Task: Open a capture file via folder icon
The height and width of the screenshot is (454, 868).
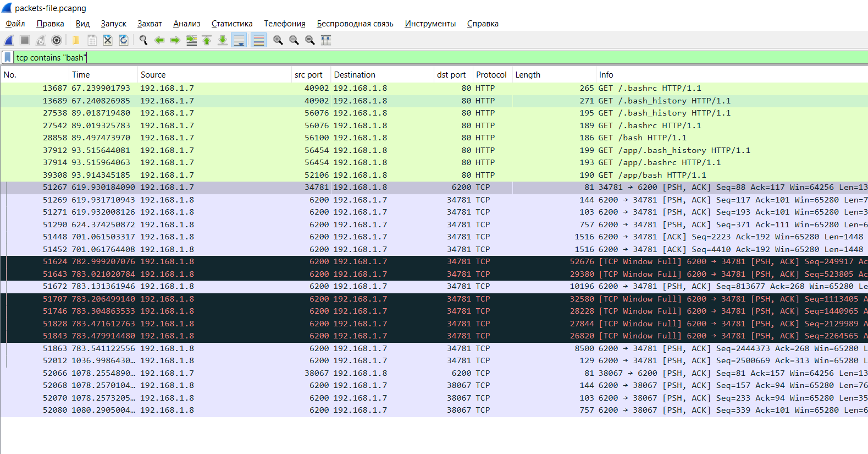Action: (76, 40)
